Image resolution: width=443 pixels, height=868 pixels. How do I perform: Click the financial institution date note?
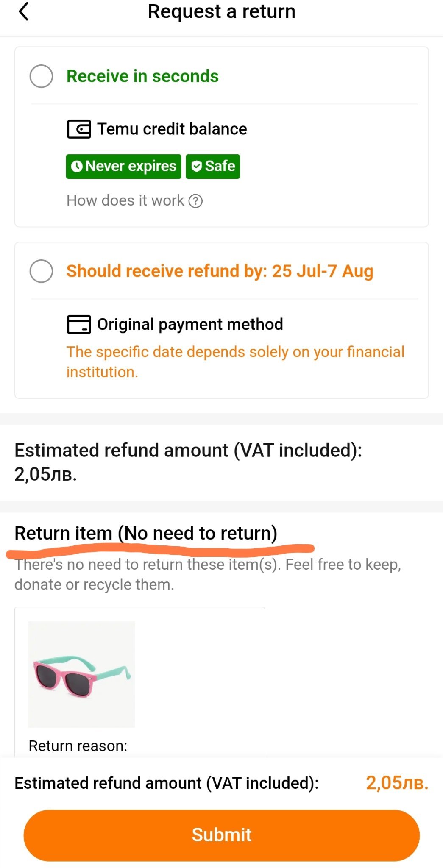click(235, 362)
